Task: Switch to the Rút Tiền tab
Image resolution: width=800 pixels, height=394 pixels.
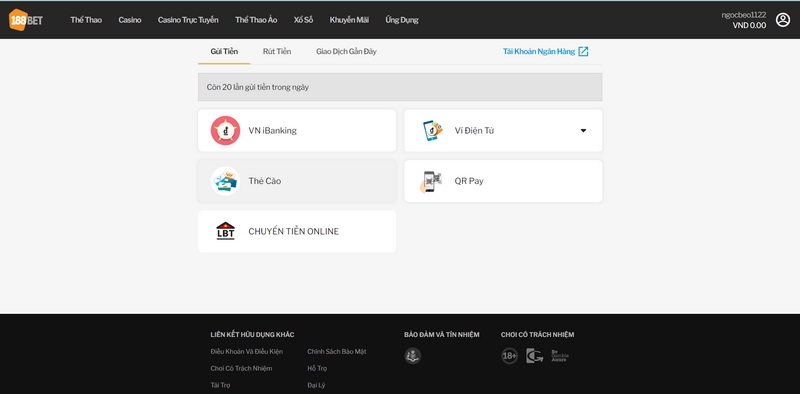Action: tap(277, 52)
